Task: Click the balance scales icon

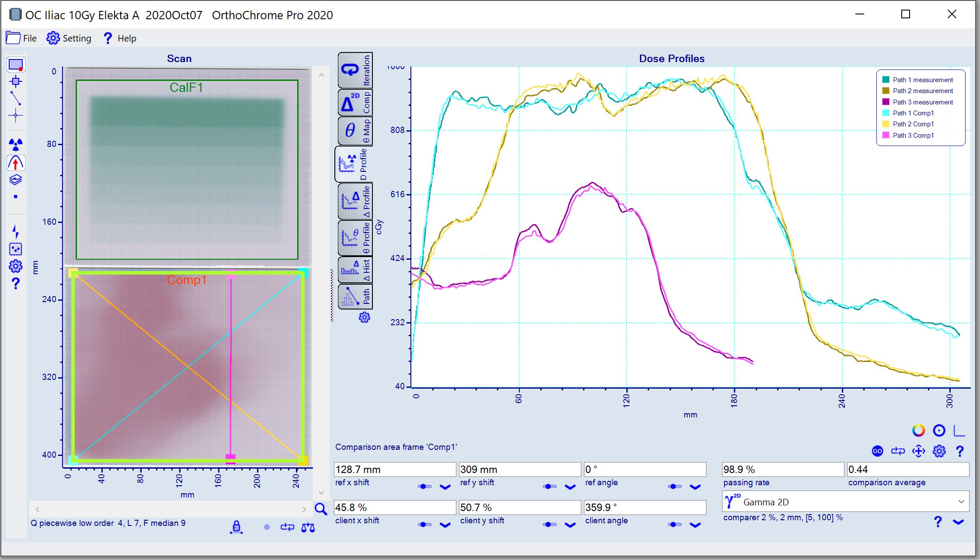Action: pyautogui.click(x=308, y=527)
